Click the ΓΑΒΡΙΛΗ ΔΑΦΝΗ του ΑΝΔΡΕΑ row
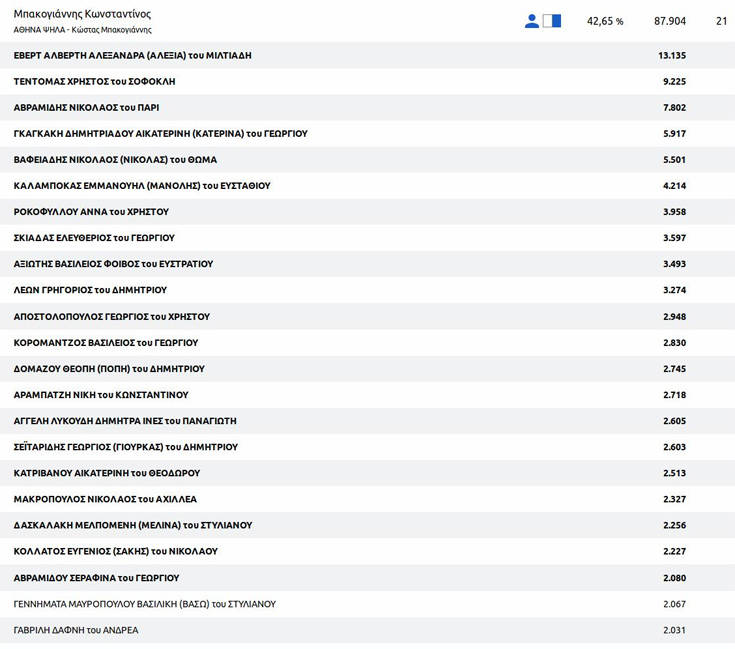This screenshot has width=735, height=649. pyautogui.click(x=76, y=630)
